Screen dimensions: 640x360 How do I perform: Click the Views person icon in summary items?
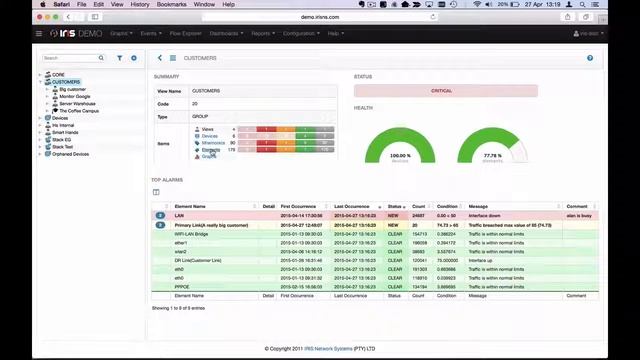point(197,129)
